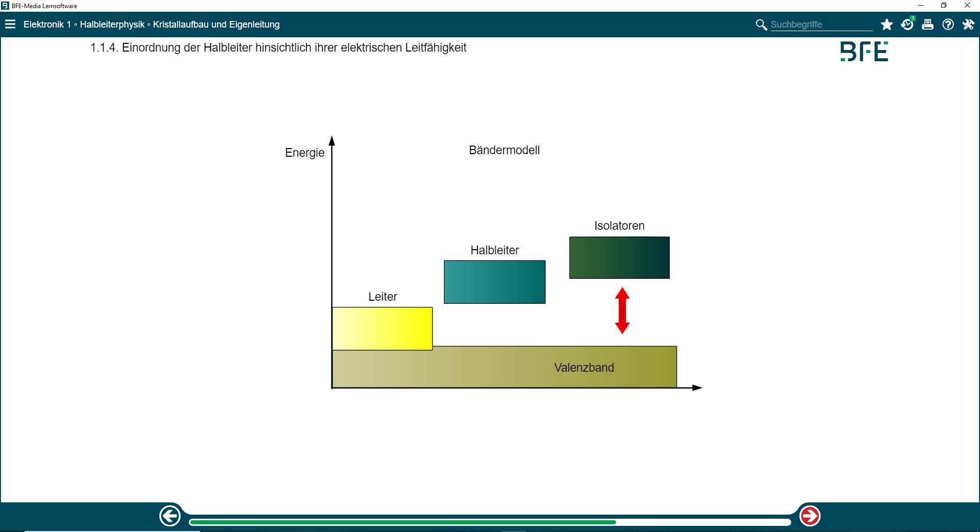Click the green lesson progress bar

pos(403,522)
